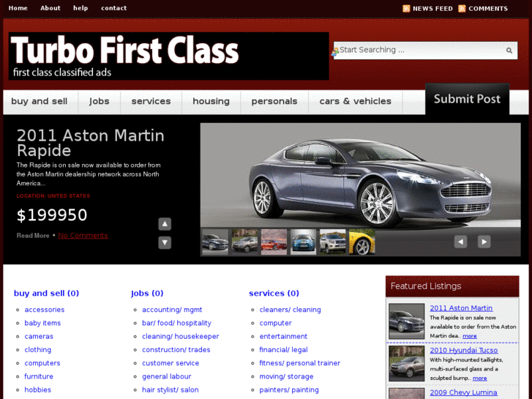Open customer service jobs

pos(171,363)
